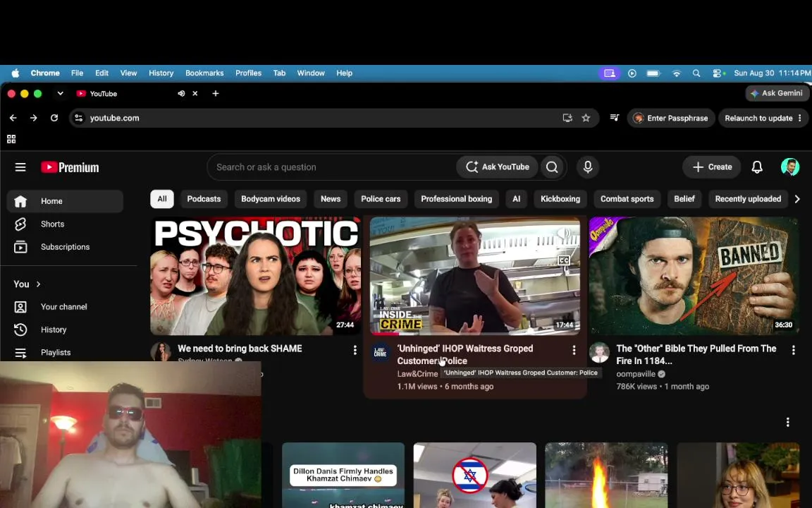Open the Law&Crime channel link
The width and height of the screenshot is (812, 508).
pyautogui.click(x=417, y=374)
